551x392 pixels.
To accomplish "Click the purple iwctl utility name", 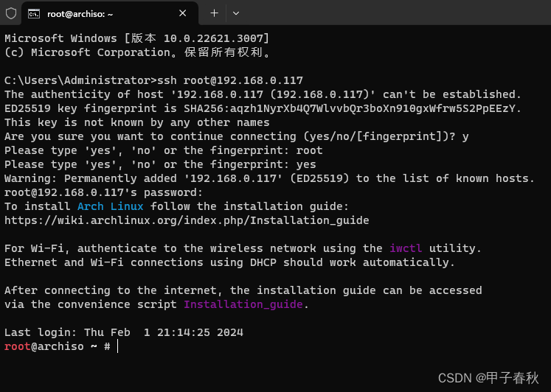I will click(x=406, y=248).
